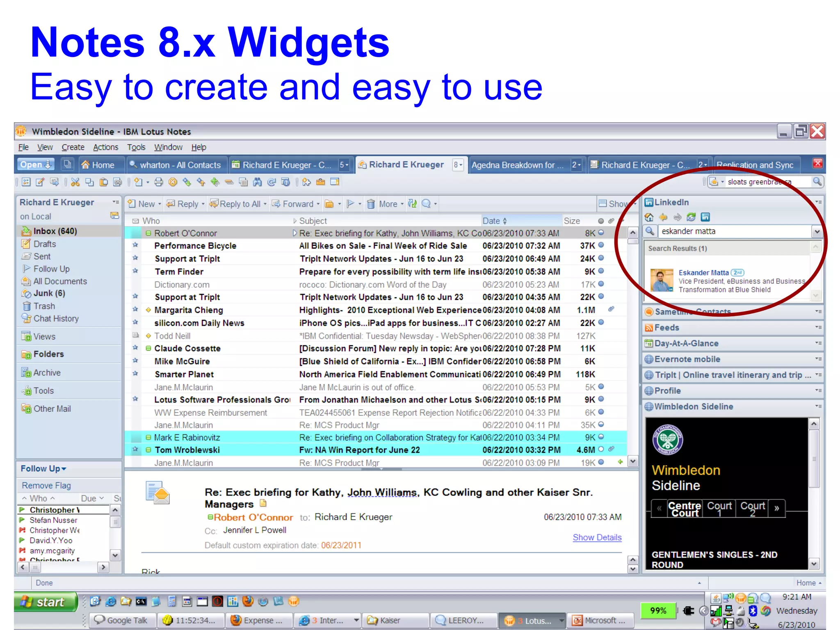The image size is (840, 630).
Task: Click the trash can delete icon
Action: [x=371, y=204]
